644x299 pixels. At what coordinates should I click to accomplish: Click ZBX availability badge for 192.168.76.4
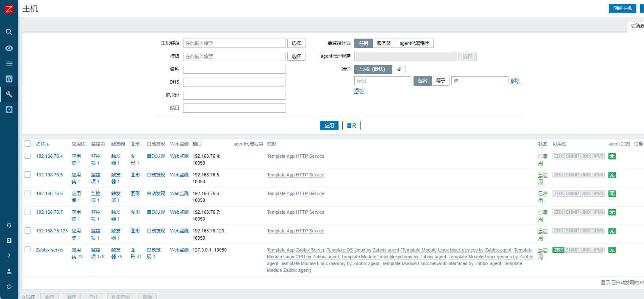558,156
